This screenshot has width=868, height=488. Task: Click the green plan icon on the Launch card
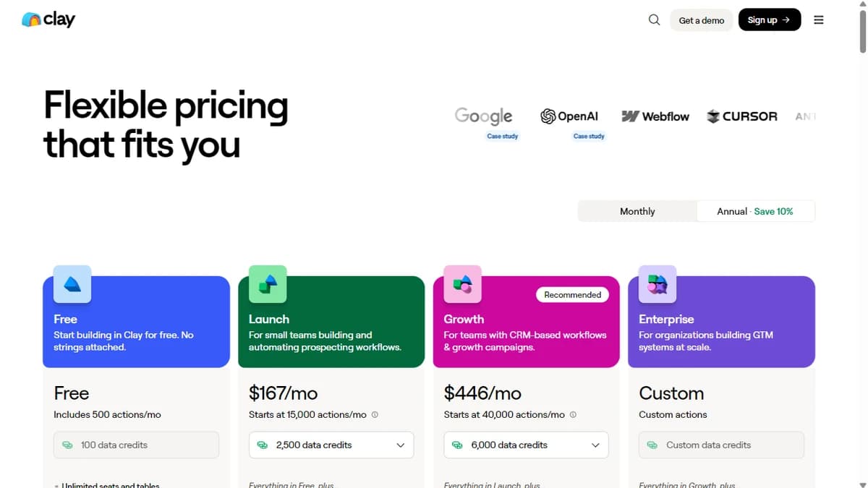tap(266, 284)
